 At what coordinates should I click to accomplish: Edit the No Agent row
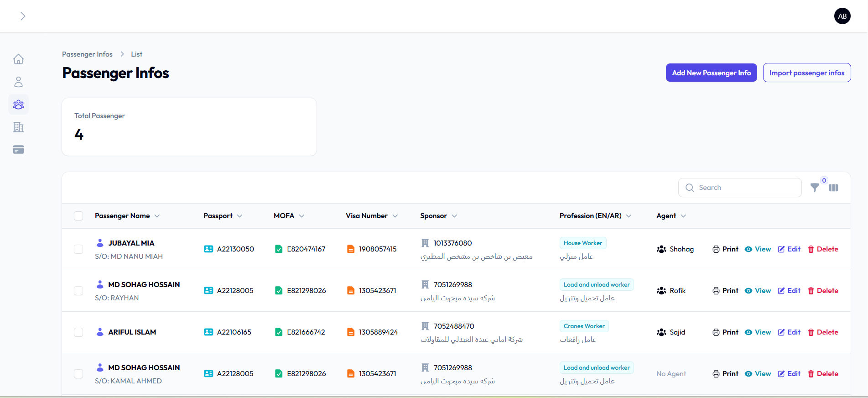[789, 374]
